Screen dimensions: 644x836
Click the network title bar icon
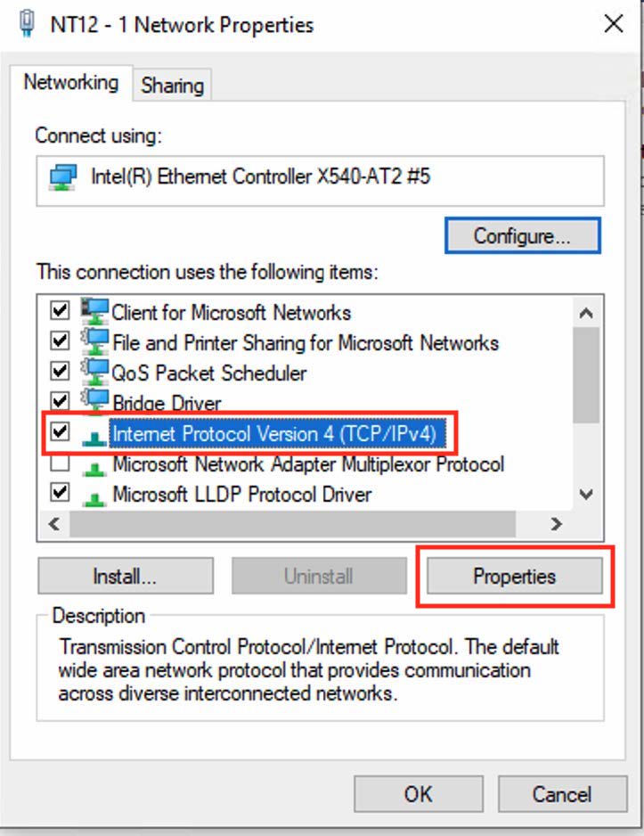[26, 23]
